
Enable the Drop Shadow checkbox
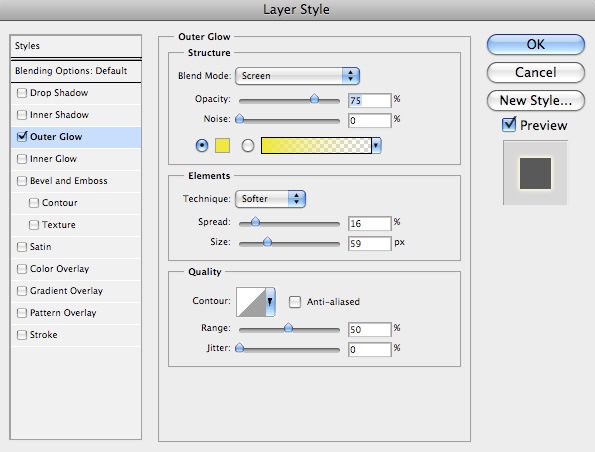(22, 93)
